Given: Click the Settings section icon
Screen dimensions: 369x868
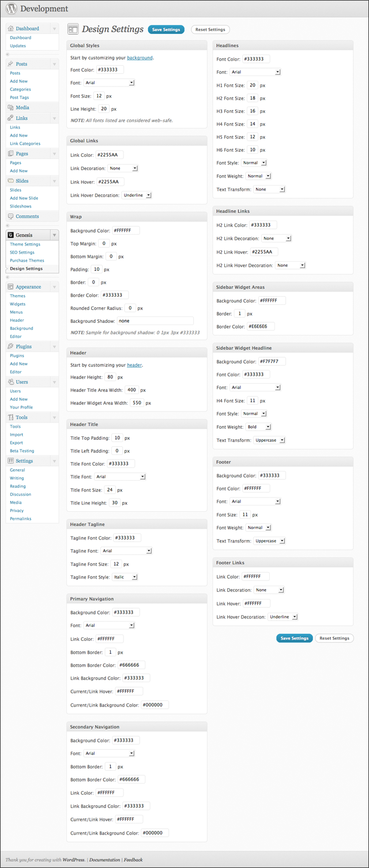Looking at the screenshot, I should coord(11,461).
